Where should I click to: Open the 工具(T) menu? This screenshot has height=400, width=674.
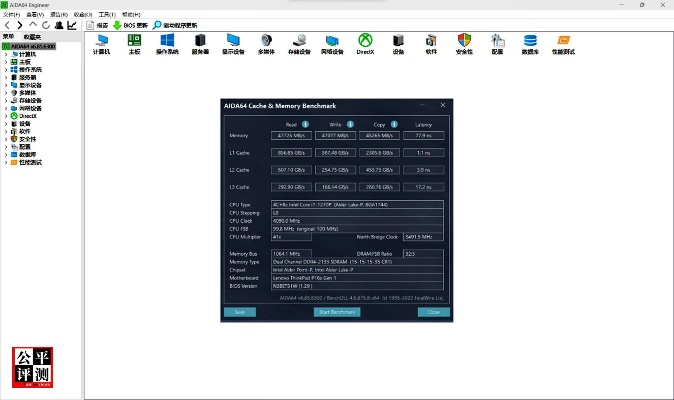[105, 15]
